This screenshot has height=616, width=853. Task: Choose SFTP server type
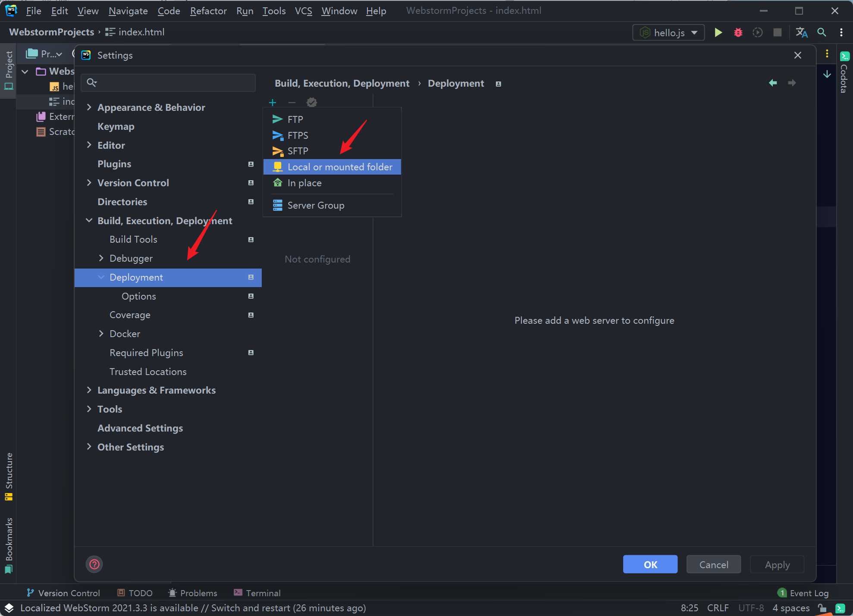coord(298,151)
